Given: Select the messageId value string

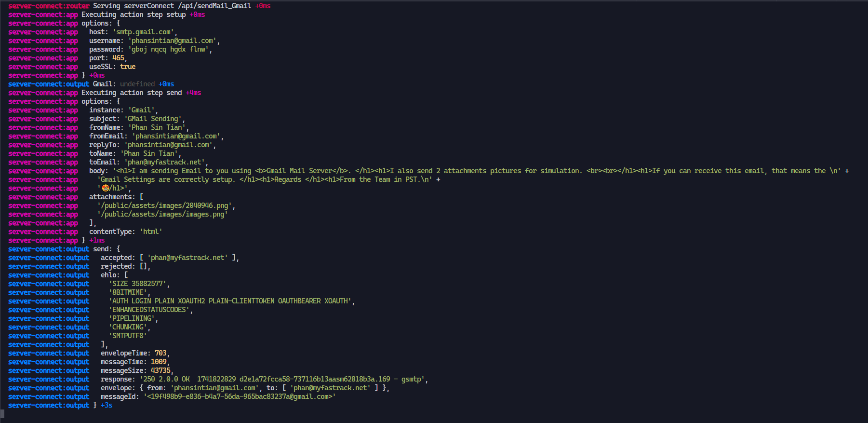Looking at the screenshot, I should [x=240, y=396].
